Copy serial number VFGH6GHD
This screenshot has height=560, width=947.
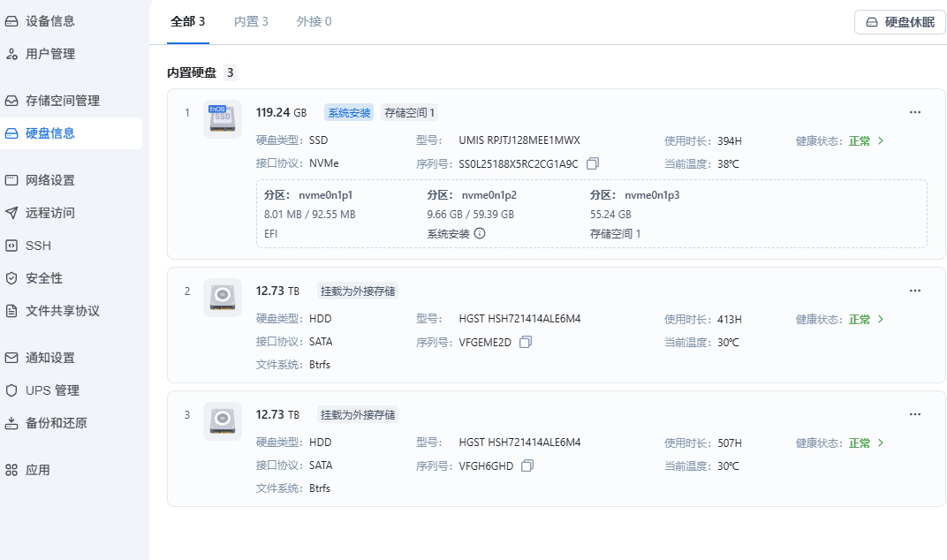pos(527,465)
